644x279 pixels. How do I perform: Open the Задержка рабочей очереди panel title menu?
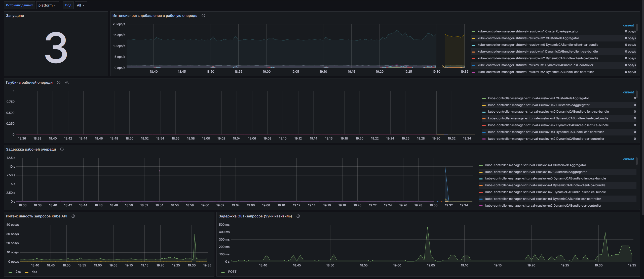click(31, 149)
